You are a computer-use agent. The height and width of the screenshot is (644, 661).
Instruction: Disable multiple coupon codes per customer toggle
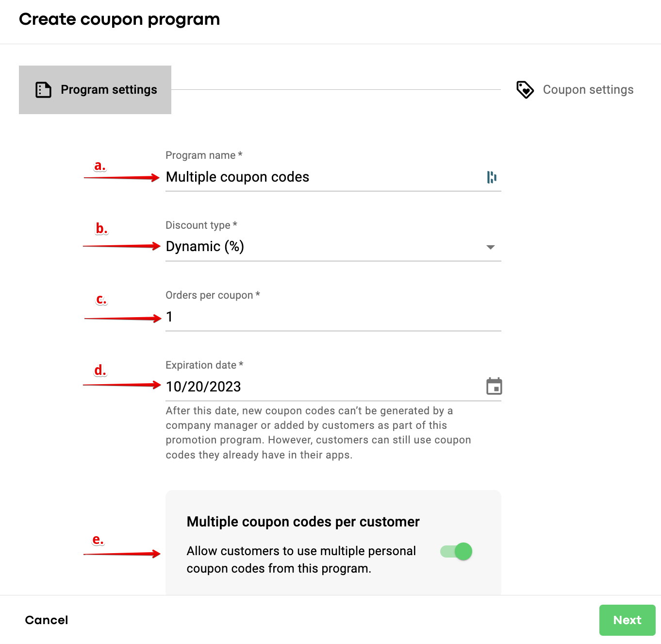(456, 551)
